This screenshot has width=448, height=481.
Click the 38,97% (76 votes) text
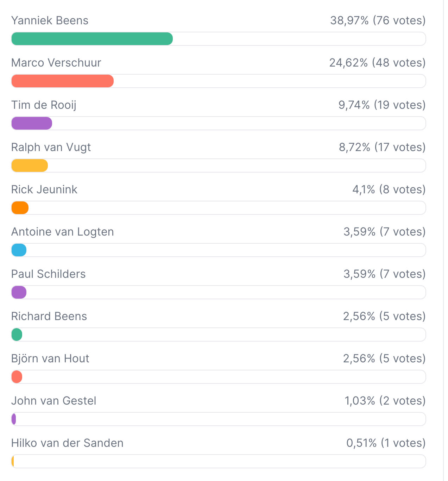378,20
